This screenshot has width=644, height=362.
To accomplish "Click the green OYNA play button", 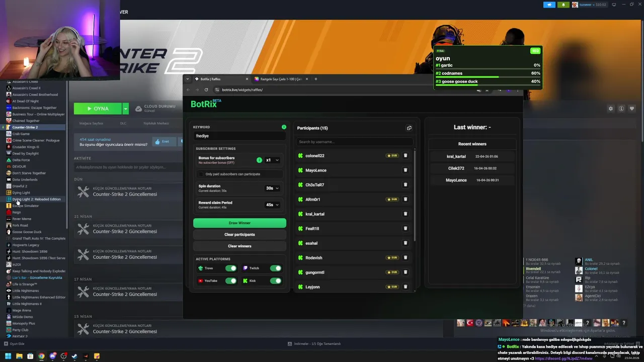I will pyautogui.click(x=98, y=109).
